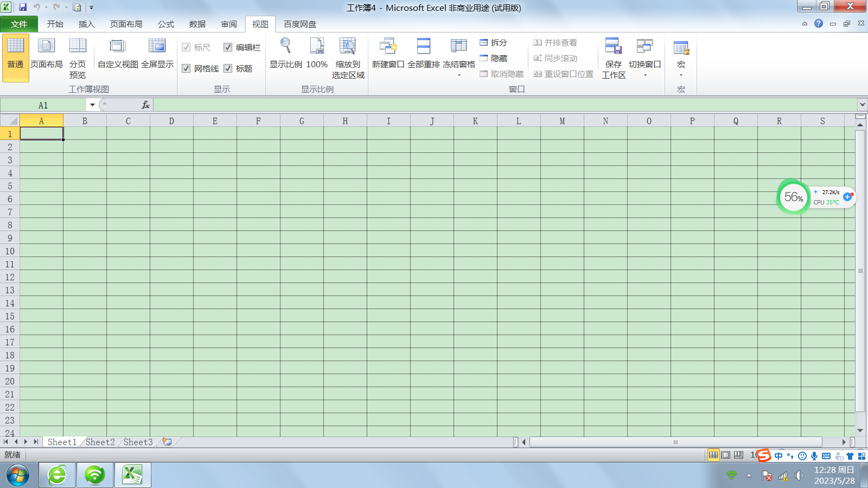Click the vertical scrollbar thumb
The width and height of the screenshot is (868, 488).
click(x=860, y=270)
